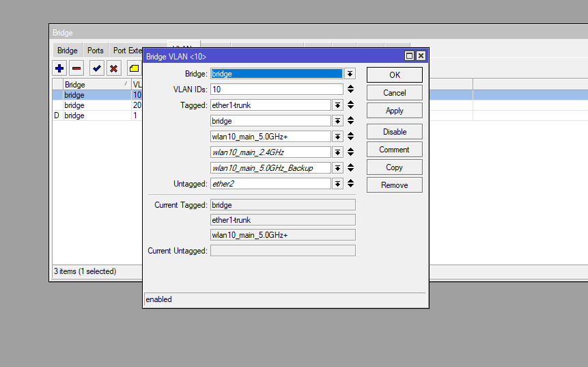The height and width of the screenshot is (367, 588).
Task: Close the Bridge VLAN <10> dialog
Action: click(421, 56)
